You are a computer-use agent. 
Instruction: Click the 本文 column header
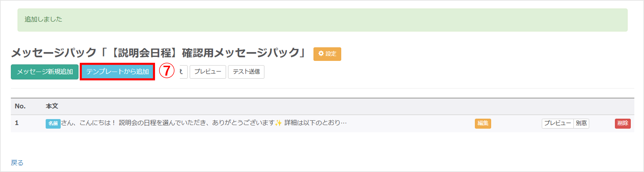[52, 106]
